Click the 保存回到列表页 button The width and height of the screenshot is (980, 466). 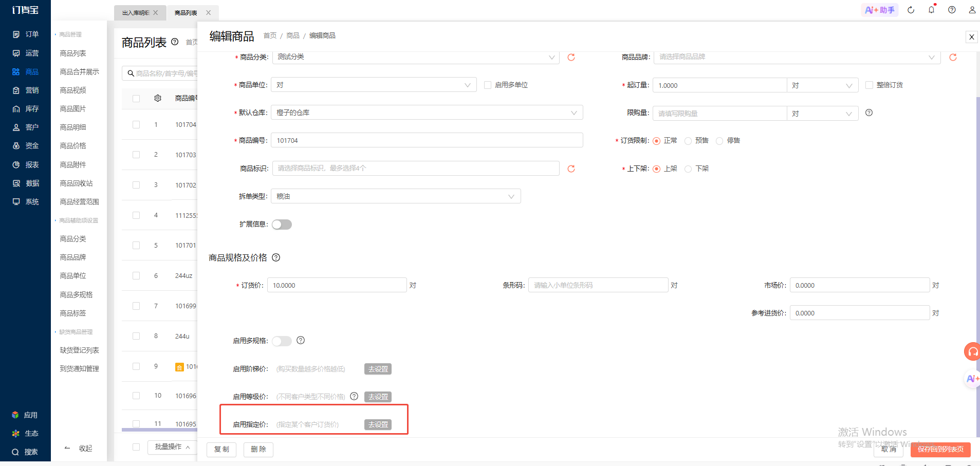point(940,450)
